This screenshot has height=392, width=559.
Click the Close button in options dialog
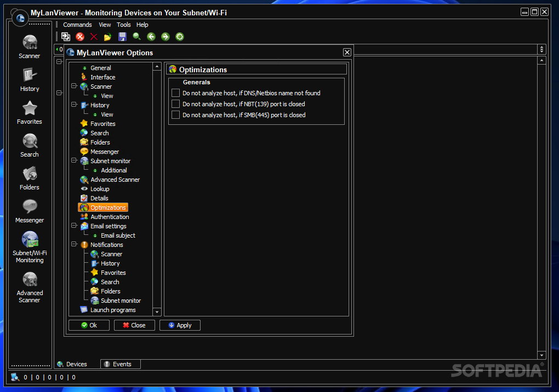pyautogui.click(x=134, y=325)
